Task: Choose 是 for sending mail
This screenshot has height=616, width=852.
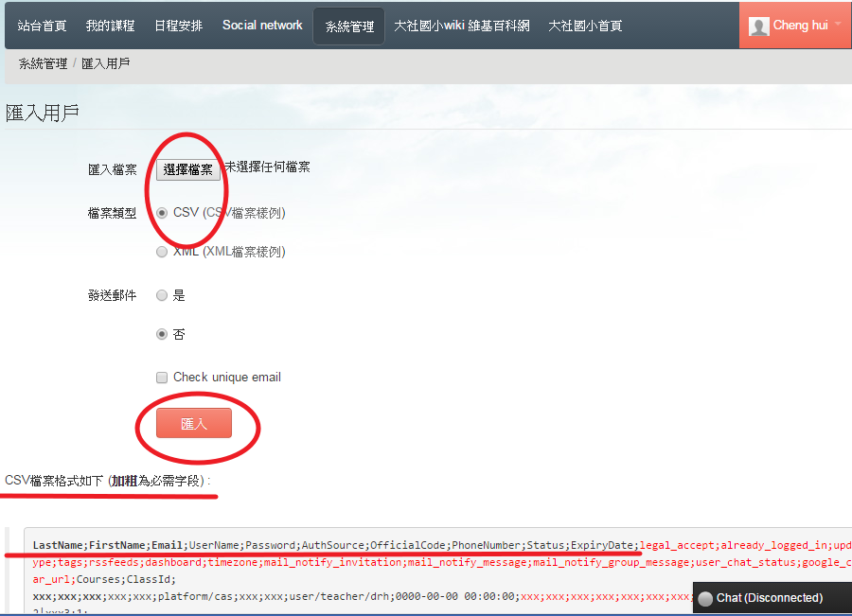Action: [162, 295]
